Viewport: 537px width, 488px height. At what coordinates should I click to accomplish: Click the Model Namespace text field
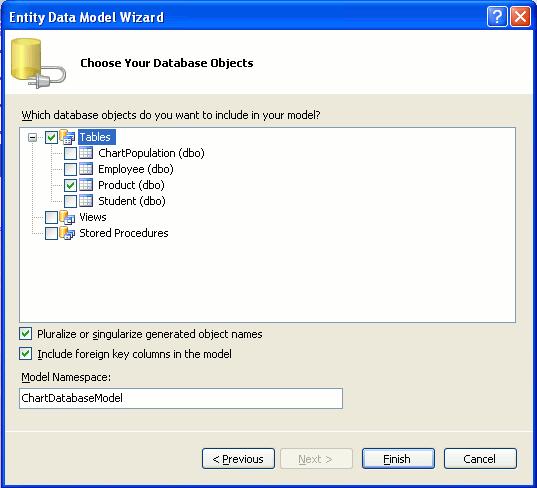coord(181,398)
